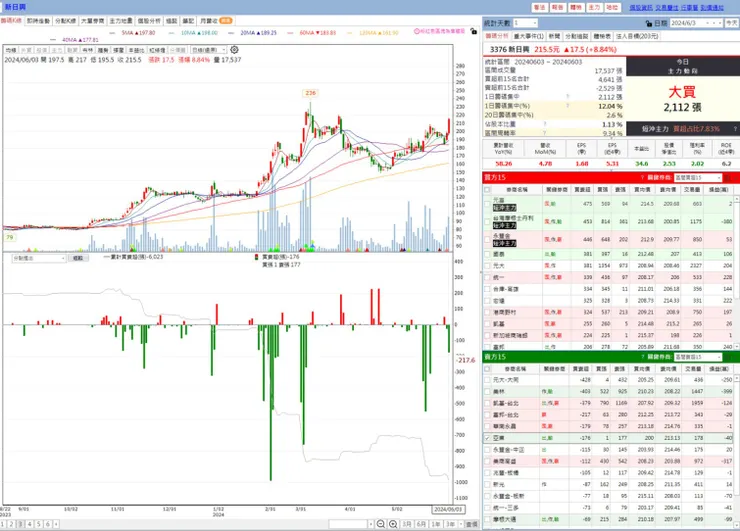The height and width of the screenshot is (531, 740).
Task: Toggle select-all checkbox in 買方15 header
Action: [x=487, y=190]
